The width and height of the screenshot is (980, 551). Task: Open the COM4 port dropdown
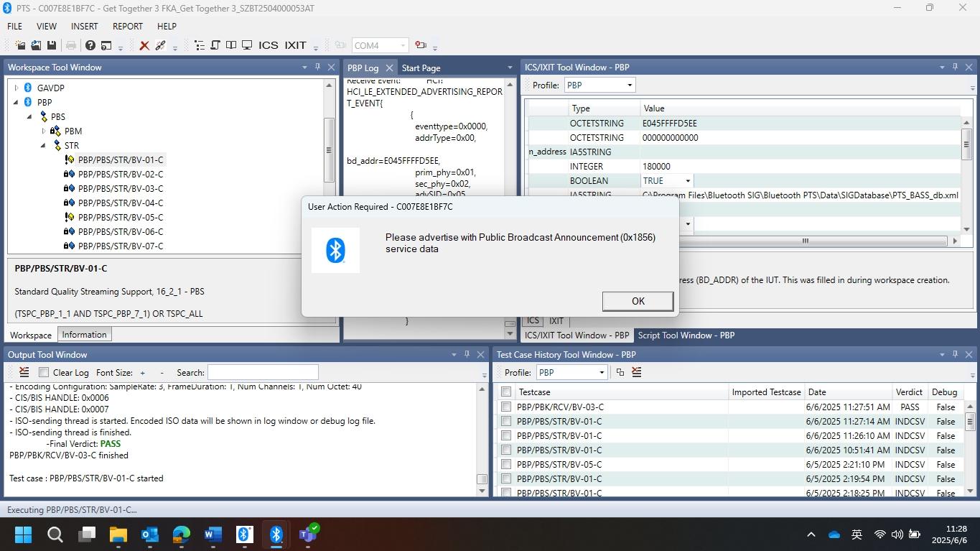[402, 45]
